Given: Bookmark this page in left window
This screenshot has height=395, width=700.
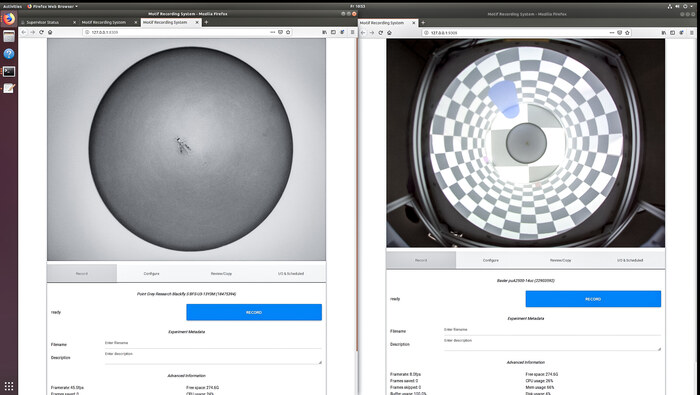Looking at the screenshot, I should click(288, 32).
